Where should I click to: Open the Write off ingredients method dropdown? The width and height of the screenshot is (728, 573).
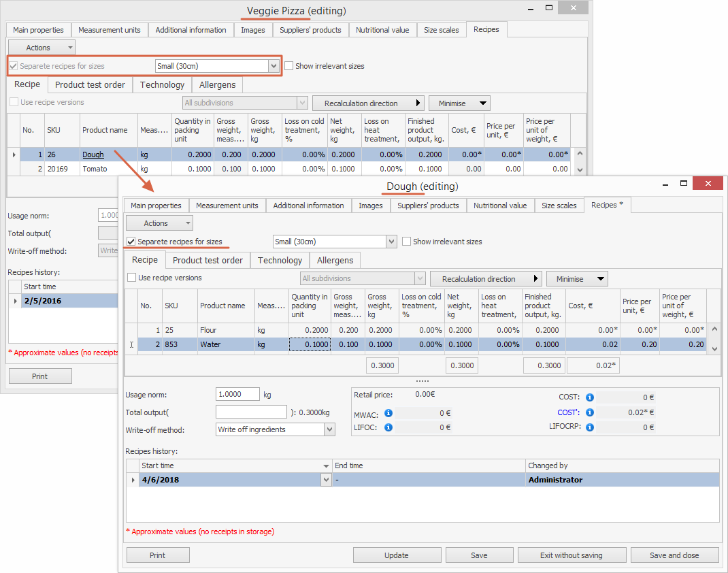pos(329,429)
